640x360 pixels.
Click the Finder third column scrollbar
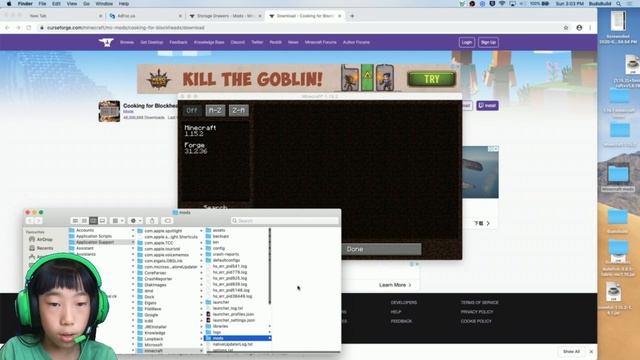pyautogui.click(x=269, y=266)
